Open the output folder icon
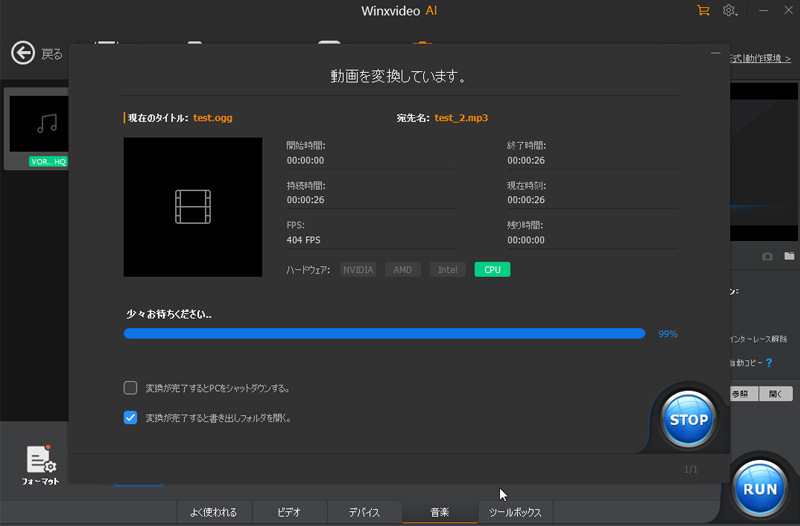The width and height of the screenshot is (800, 526). point(789,256)
